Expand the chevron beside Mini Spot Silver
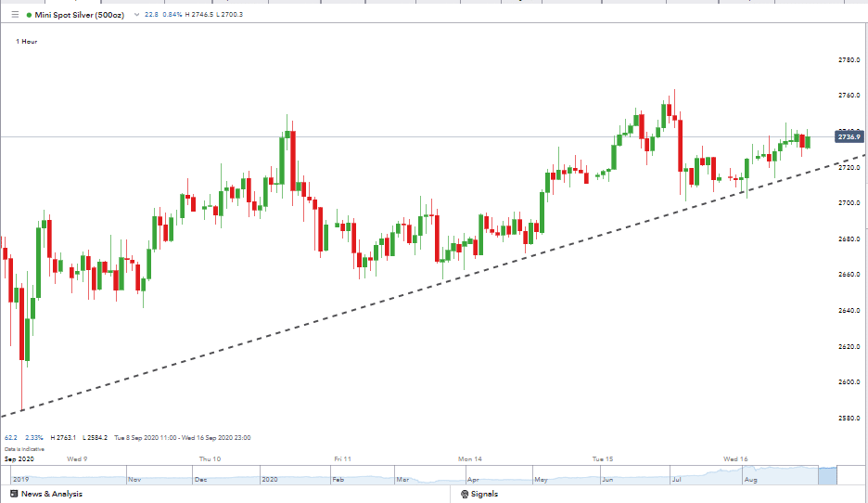 (x=138, y=15)
